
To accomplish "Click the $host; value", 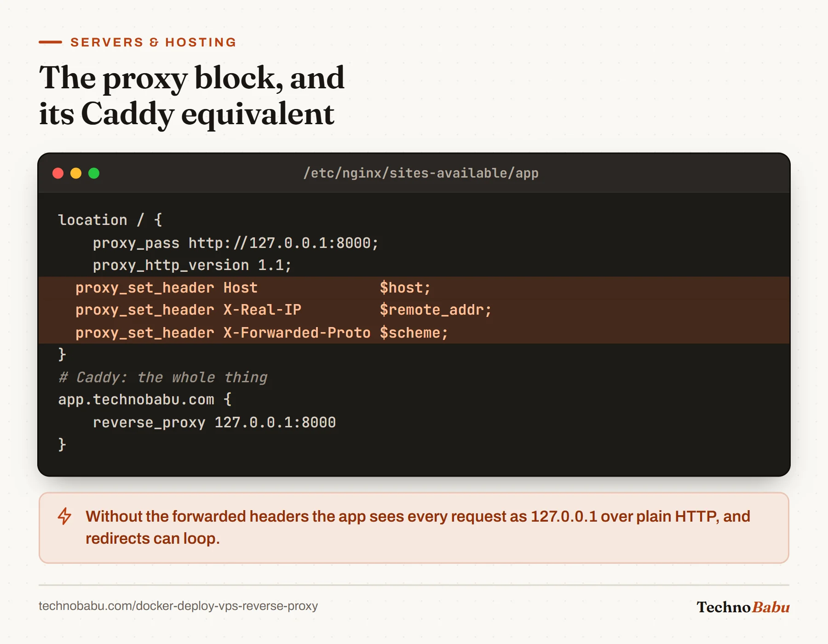I will (x=405, y=287).
